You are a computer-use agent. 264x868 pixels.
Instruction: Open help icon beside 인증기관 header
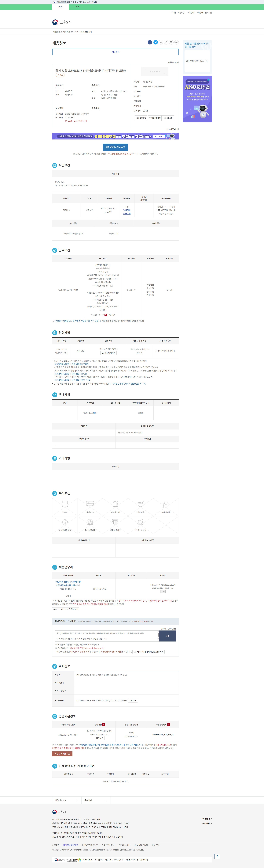click(104, 724)
